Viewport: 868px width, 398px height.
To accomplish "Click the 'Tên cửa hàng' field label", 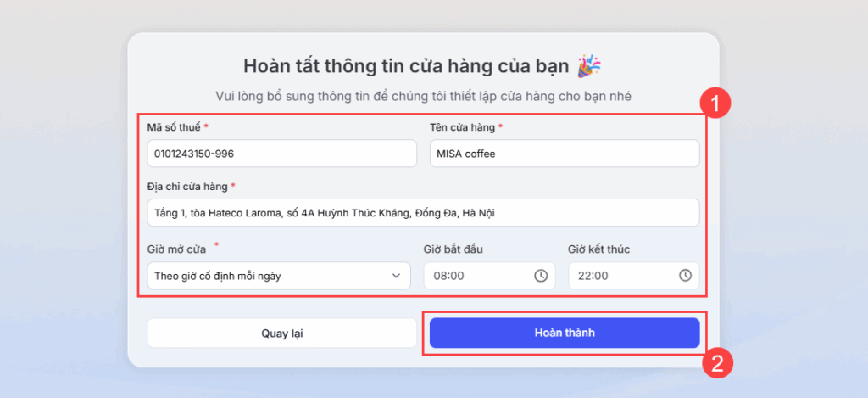I will click(463, 127).
